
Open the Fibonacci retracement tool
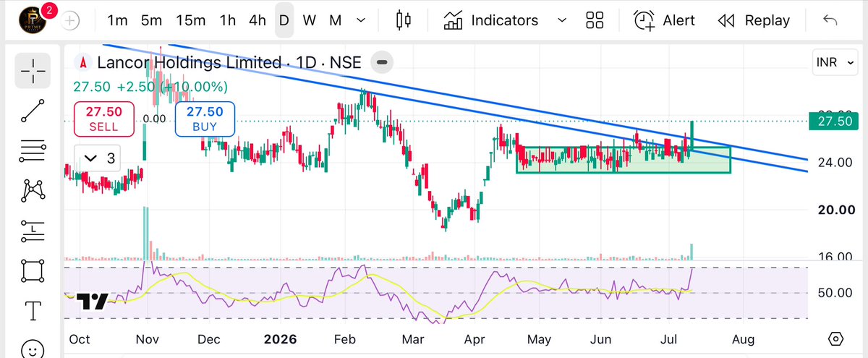tap(33, 150)
